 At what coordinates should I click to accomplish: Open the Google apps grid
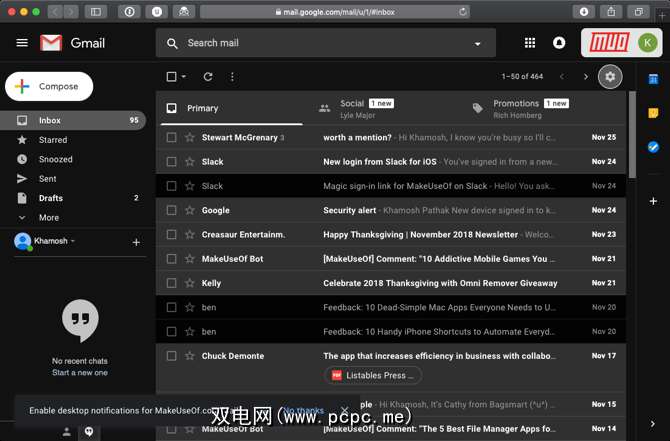[x=530, y=43]
